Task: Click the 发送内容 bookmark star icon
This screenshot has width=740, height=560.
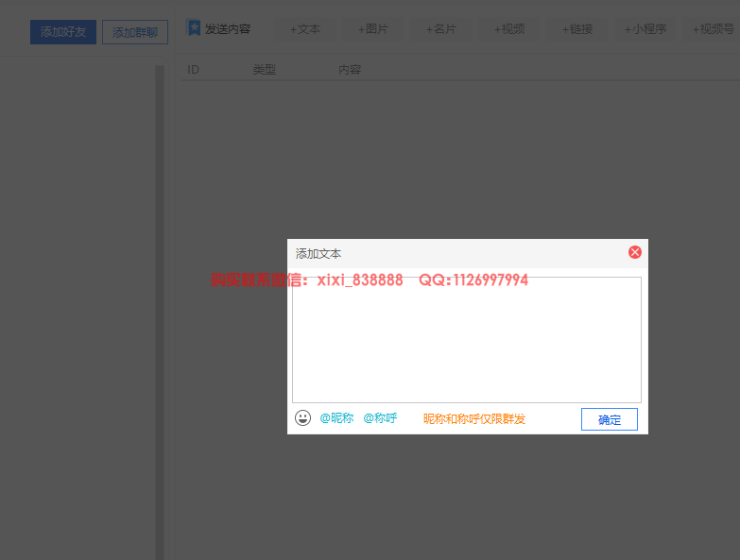Action: pyautogui.click(x=194, y=27)
